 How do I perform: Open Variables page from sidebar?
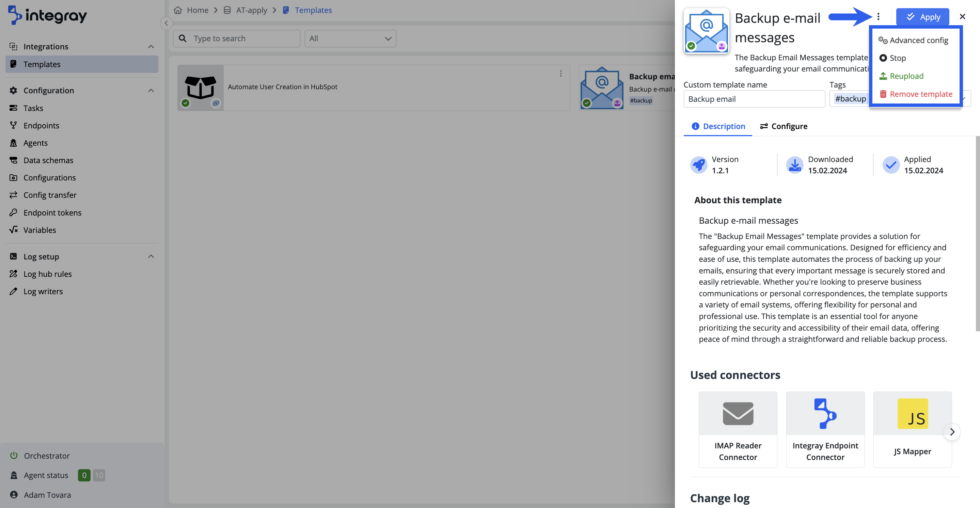(39, 230)
